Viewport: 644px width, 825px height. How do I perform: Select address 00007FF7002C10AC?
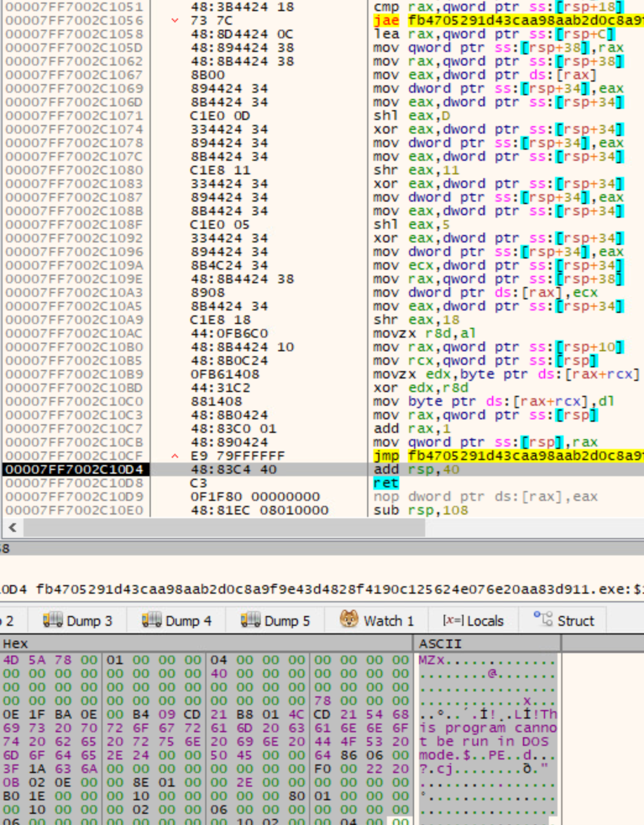(x=74, y=333)
